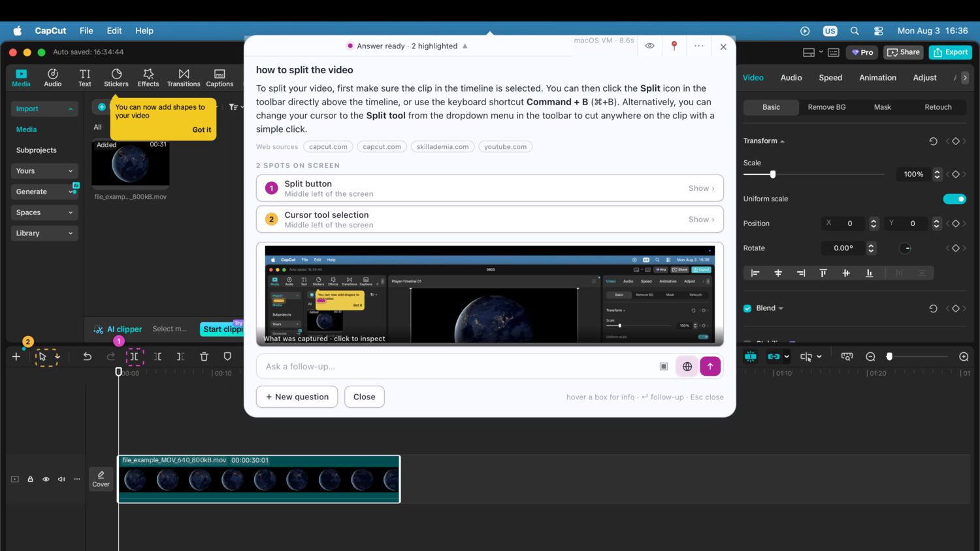Image resolution: width=980 pixels, height=551 pixels.
Task: Toggle highlight visibility eye in popup
Action: (x=649, y=46)
